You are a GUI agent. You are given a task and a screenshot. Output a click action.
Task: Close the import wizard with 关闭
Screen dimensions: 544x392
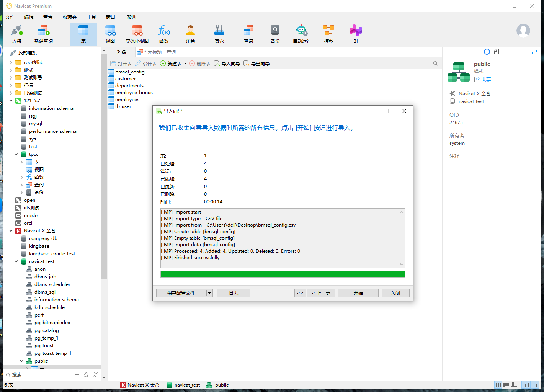pyautogui.click(x=395, y=293)
